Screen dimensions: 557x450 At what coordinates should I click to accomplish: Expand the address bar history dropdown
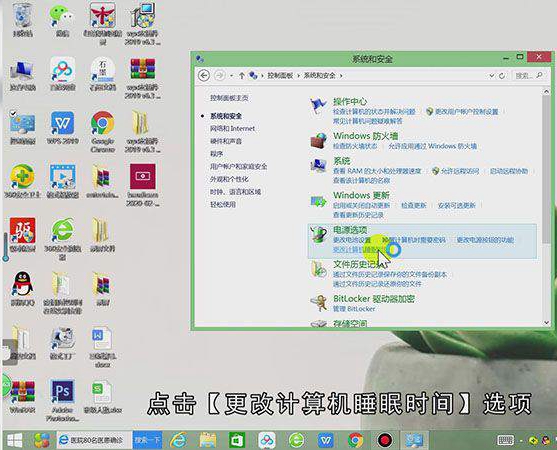coord(492,76)
